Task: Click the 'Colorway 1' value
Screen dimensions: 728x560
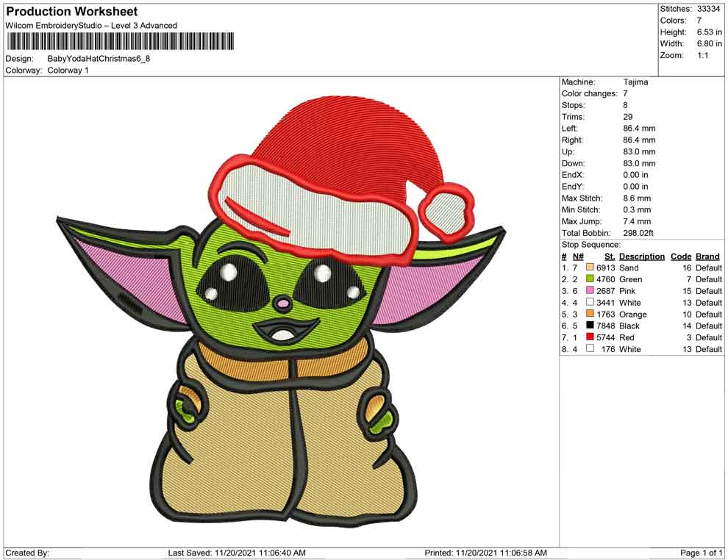Action: pyautogui.click(x=68, y=71)
